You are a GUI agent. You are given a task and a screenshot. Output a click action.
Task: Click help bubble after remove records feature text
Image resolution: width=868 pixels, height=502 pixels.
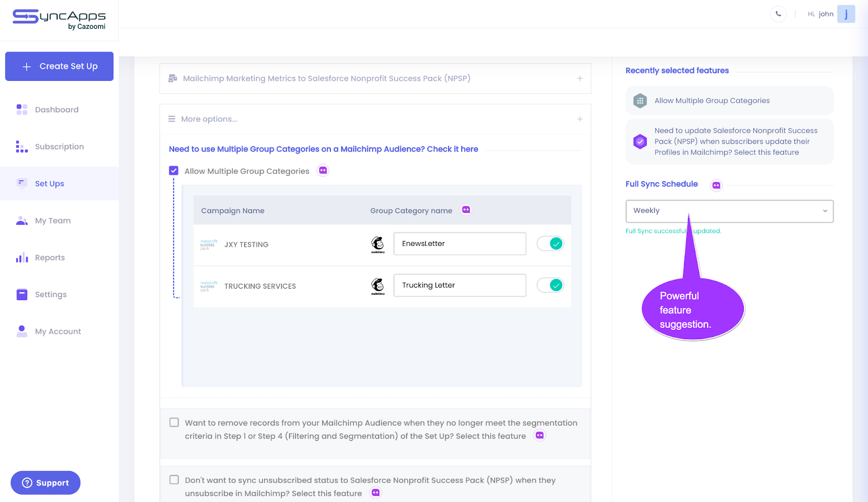click(539, 435)
